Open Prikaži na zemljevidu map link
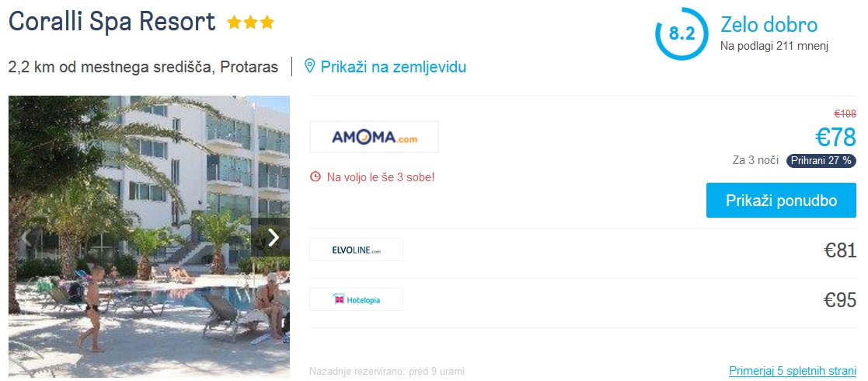 click(393, 67)
